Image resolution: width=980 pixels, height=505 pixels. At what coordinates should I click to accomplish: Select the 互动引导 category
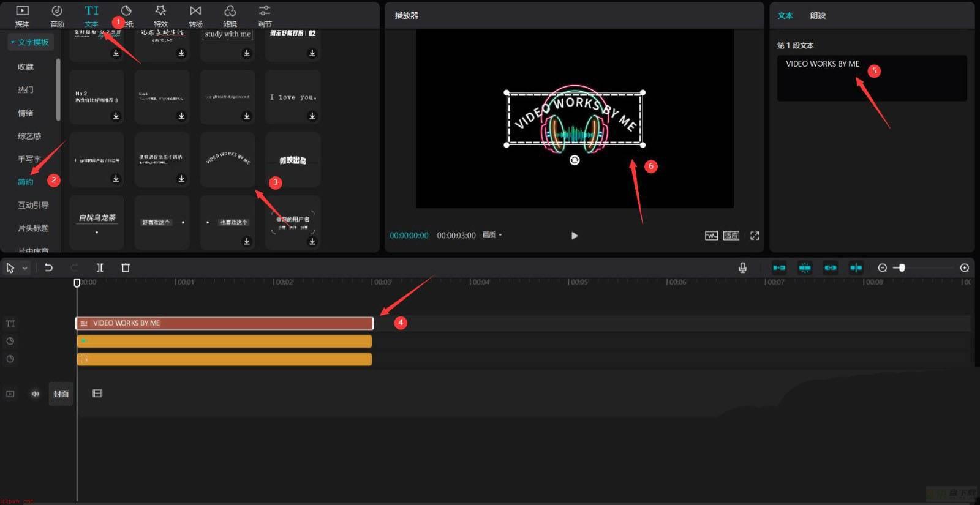[x=33, y=205]
